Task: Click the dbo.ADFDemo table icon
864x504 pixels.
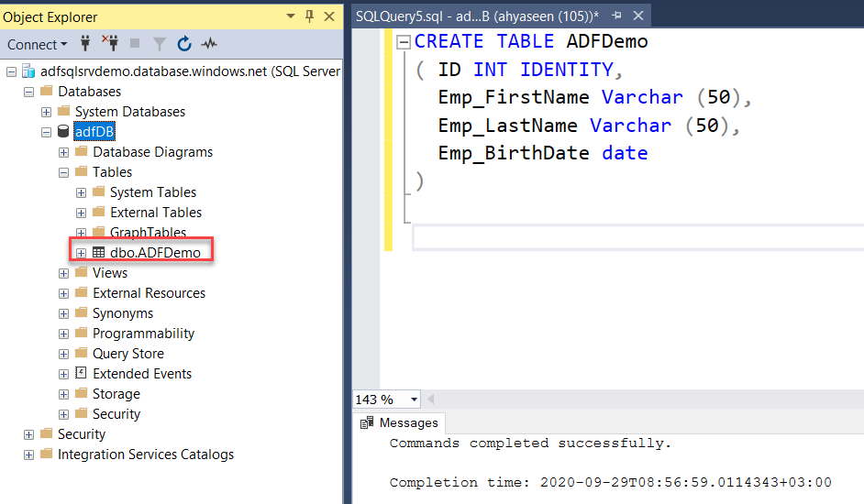Action: pyautogui.click(x=99, y=253)
